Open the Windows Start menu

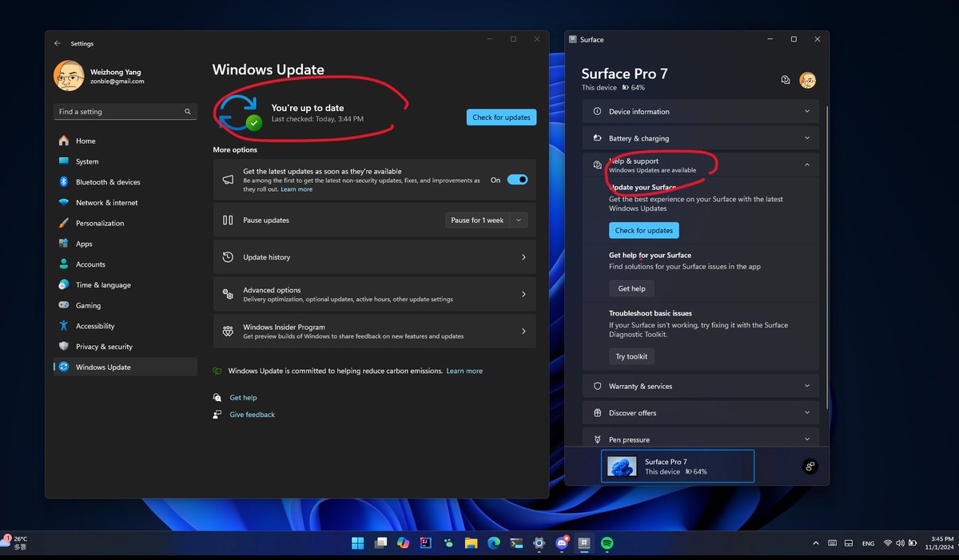tap(358, 543)
